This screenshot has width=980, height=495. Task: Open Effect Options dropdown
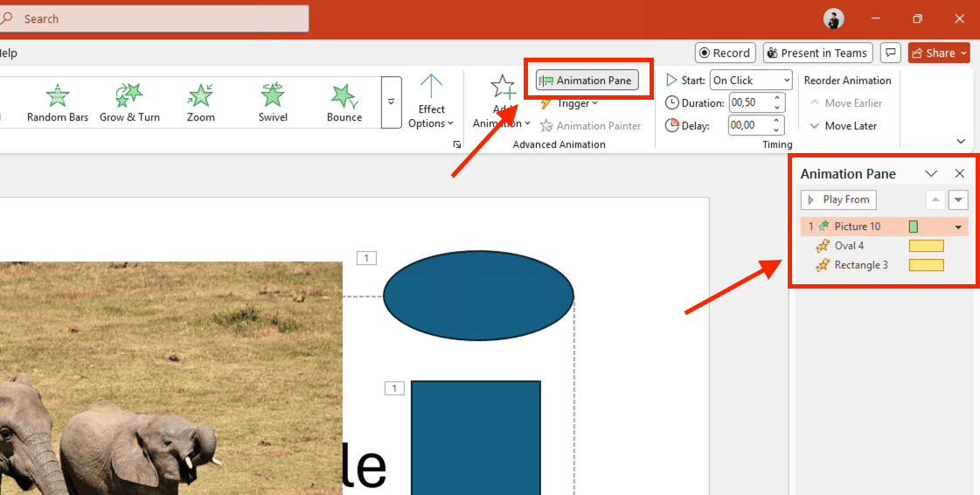click(x=431, y=101)
